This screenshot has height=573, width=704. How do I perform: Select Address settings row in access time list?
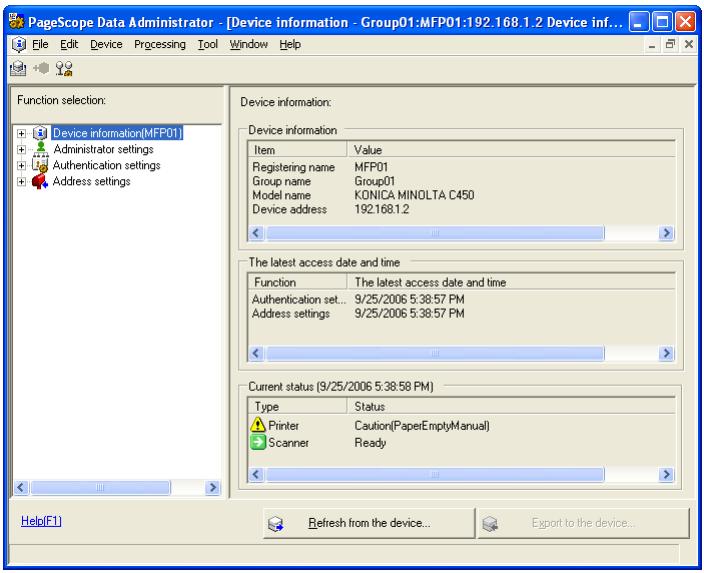pos(462,313)
